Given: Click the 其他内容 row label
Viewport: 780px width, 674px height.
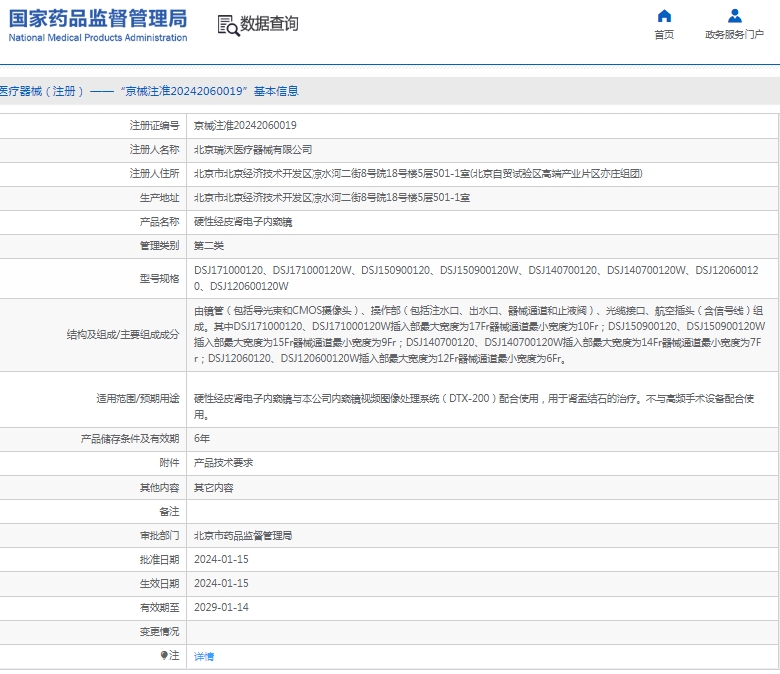Looking at the screenshot, I should (x=159, y=488).
